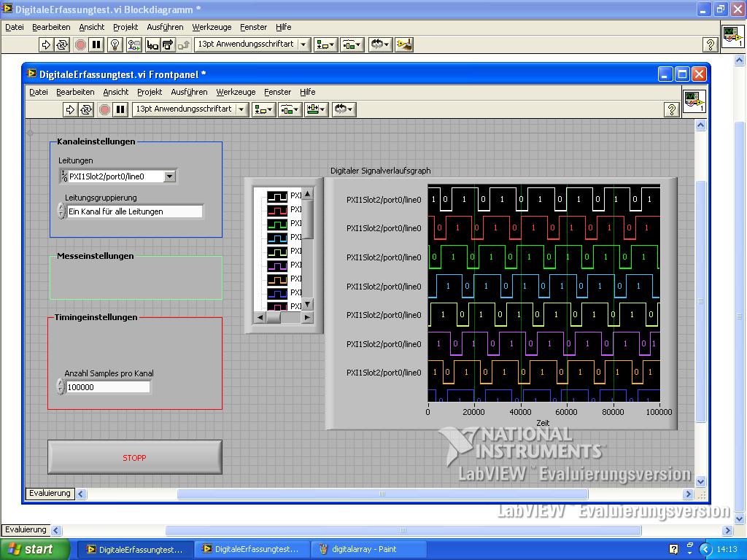Click the white plot legend swatch icon
This screenshot has width=747, height=560.
coord(277,196)
